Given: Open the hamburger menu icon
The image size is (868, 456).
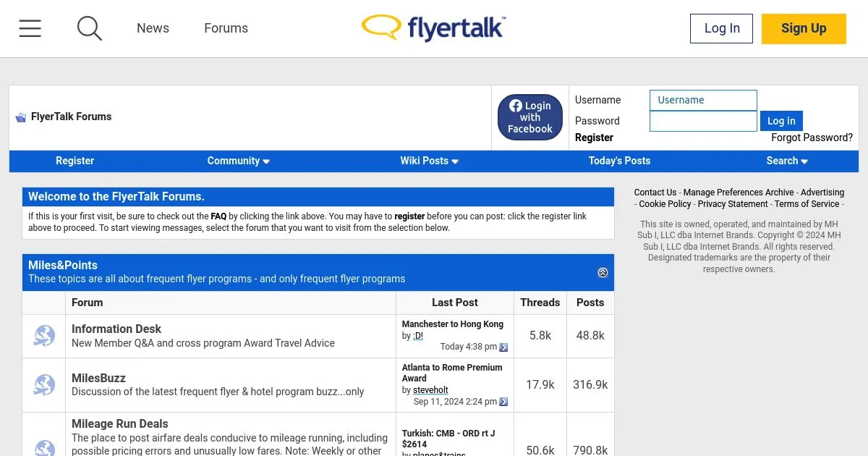Looking at the screenshot, I should [30, 28].
